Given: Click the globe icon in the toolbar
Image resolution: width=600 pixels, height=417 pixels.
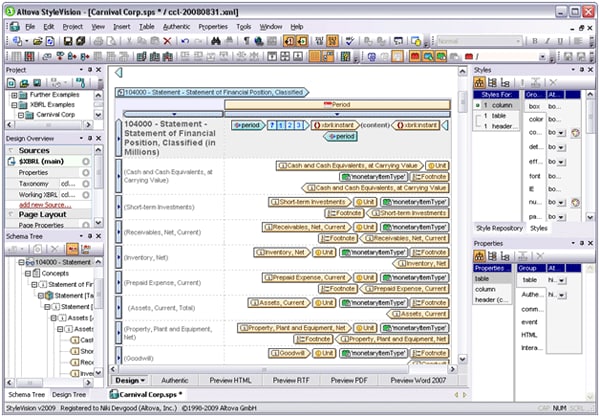Looking at the screenshot, I should [259, 41].
